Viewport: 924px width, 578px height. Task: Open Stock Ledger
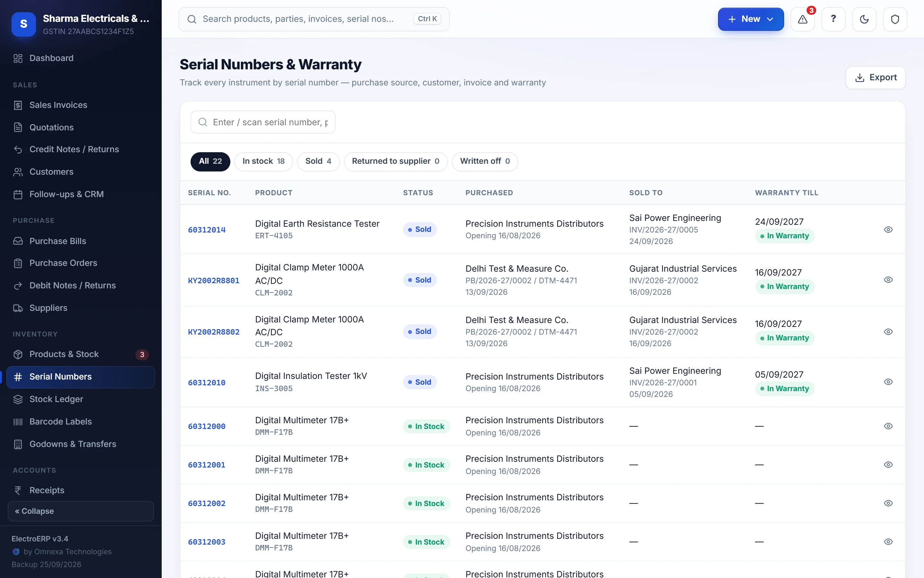pyautogui.click(x=81, y=399)
